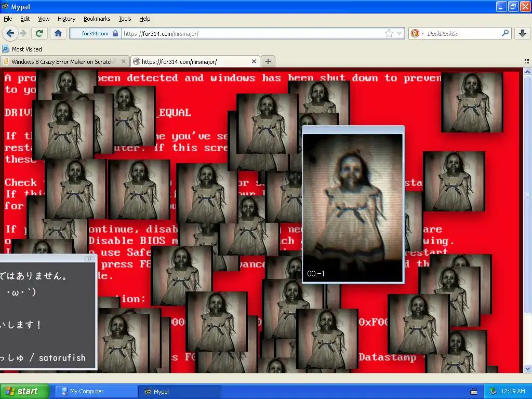This screenshot has width=532, height=399.
Task: Click the 00:-1 timestamp in the popup
Action: (x=315, y=273)
